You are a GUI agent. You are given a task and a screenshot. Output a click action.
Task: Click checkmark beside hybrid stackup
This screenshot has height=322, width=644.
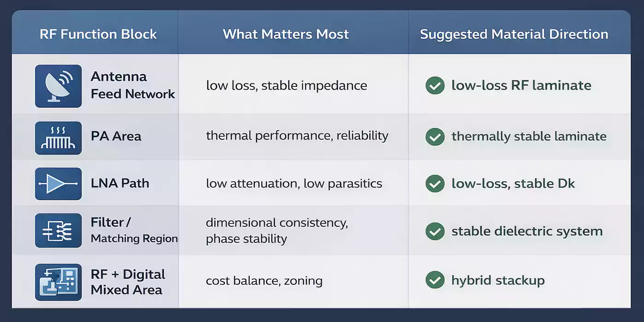coord(435,280)
